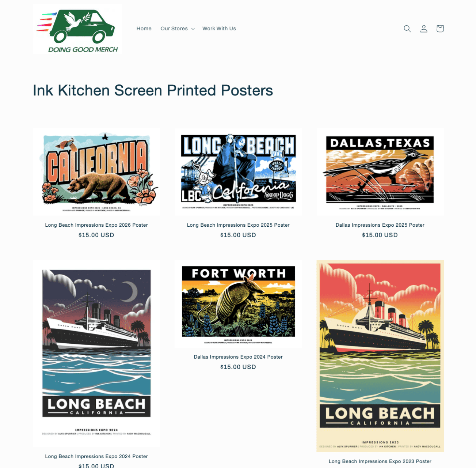Click Long Beach Impressions Expo 2026 Poster link

tap(96, 225)
